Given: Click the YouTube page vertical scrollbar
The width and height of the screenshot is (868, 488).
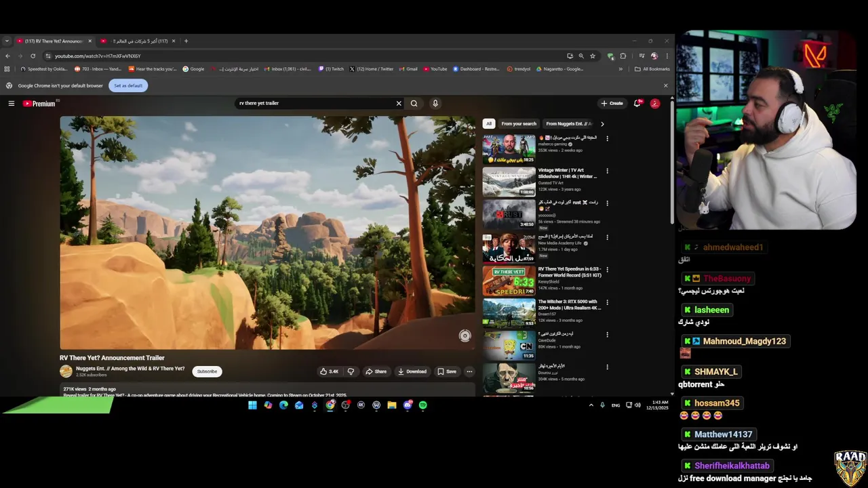Looking at the screenshot, I should (672, 163).
